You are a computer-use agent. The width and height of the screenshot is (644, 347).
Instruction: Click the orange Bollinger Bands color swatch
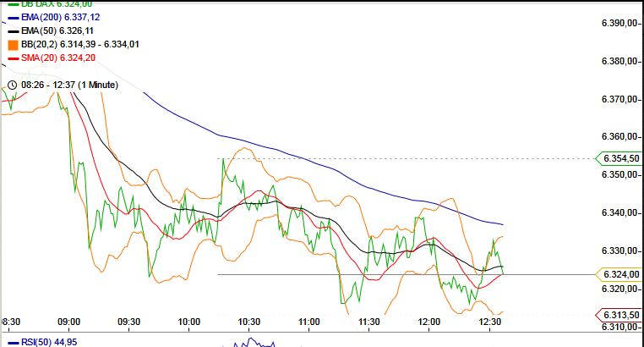pos(14,45)
